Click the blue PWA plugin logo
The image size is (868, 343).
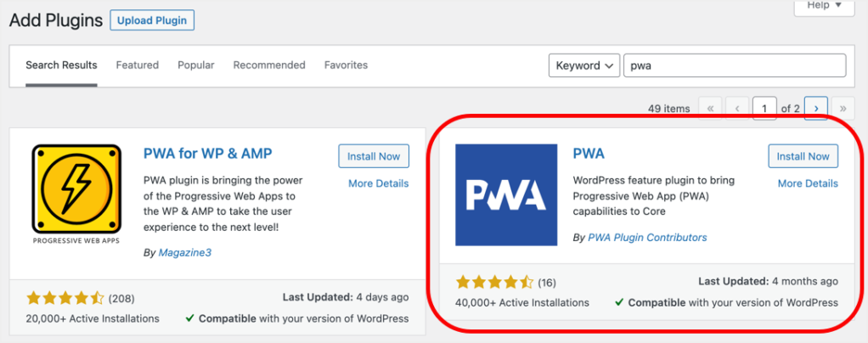(504, 194)
